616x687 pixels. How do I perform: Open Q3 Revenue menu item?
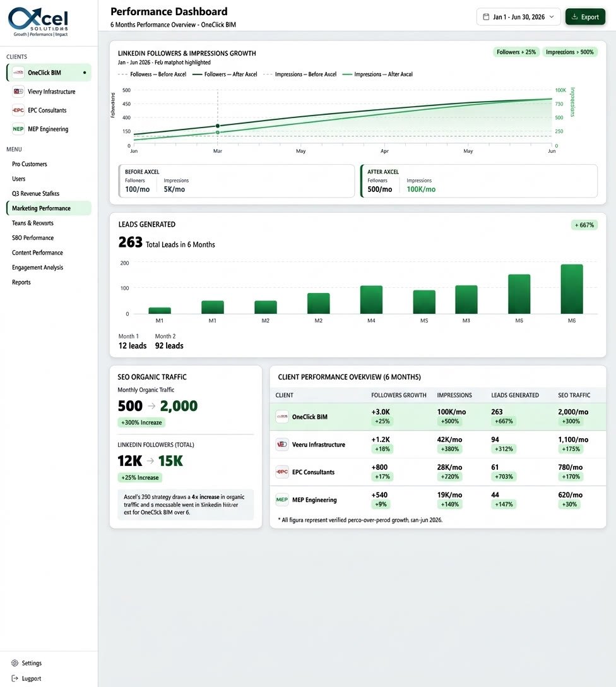click(x=35, y=194)
